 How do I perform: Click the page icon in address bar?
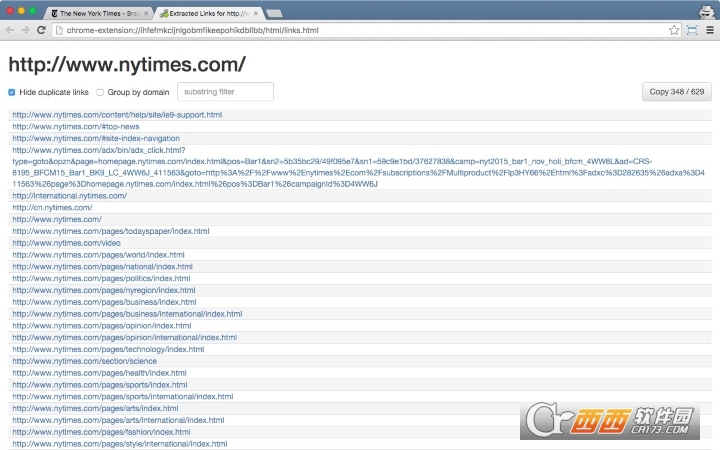[59, 30]
